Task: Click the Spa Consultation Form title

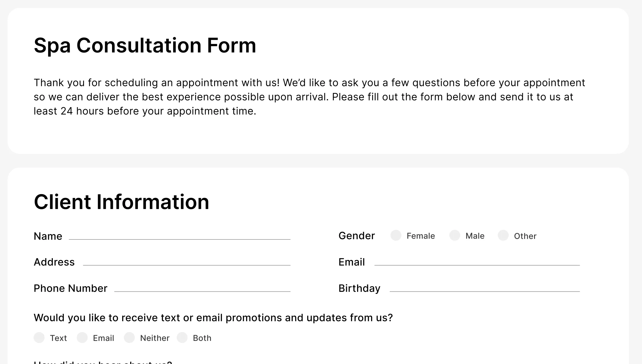Action: (x=145, y=45)
